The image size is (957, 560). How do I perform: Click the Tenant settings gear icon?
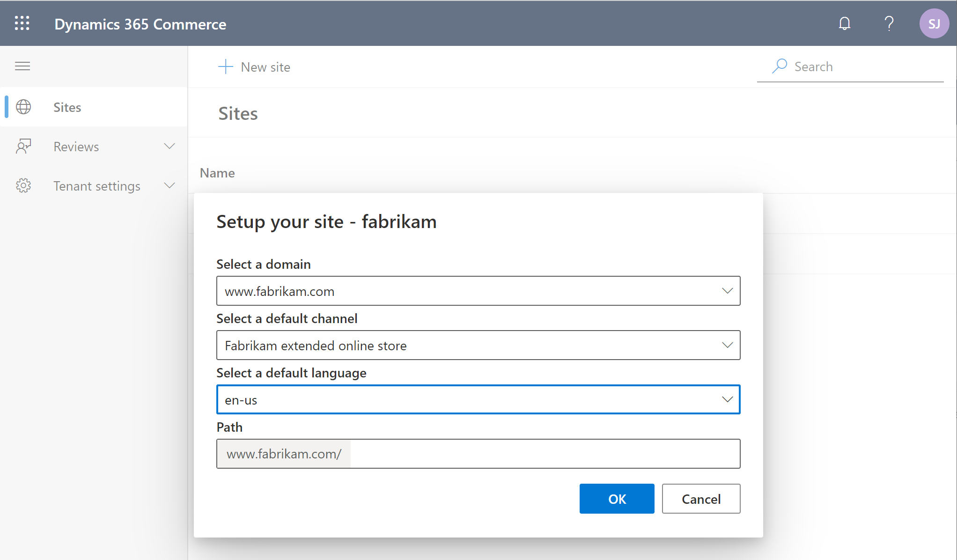(x=24, y=186)
